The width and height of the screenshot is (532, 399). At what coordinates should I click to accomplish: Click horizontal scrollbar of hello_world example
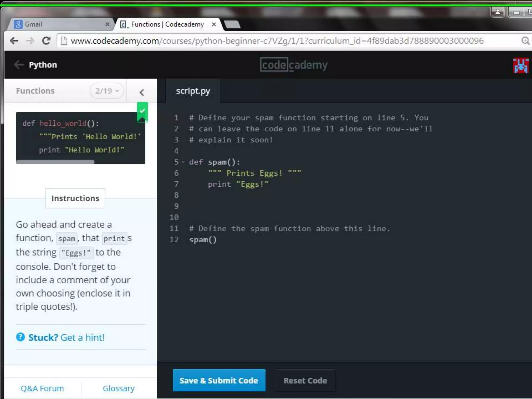pyautogui.click(x=55, y=162)
